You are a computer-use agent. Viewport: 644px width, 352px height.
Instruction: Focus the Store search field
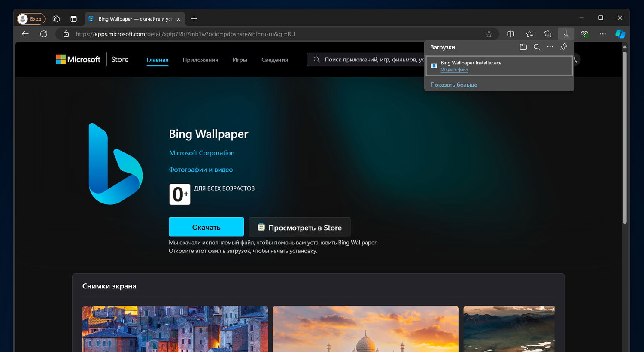point(365,60)
